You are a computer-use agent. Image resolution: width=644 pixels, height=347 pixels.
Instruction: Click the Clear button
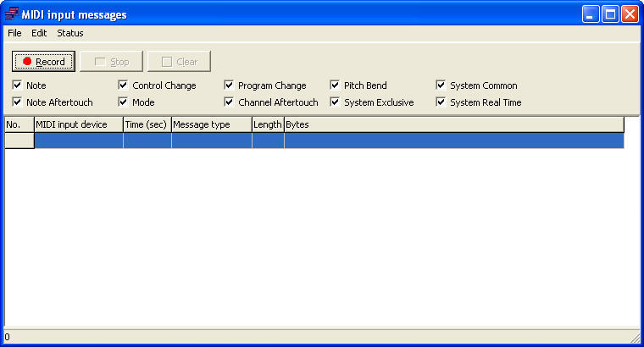coord(179,62)
